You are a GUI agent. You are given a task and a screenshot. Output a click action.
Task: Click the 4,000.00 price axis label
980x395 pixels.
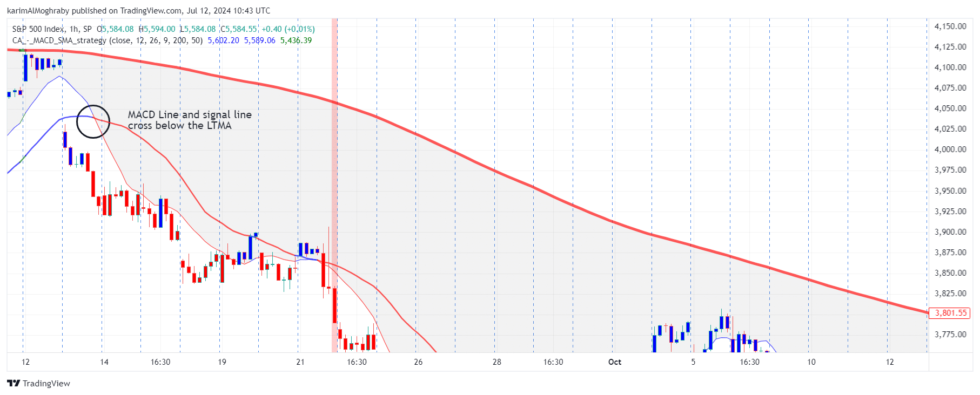click(950, 149)
